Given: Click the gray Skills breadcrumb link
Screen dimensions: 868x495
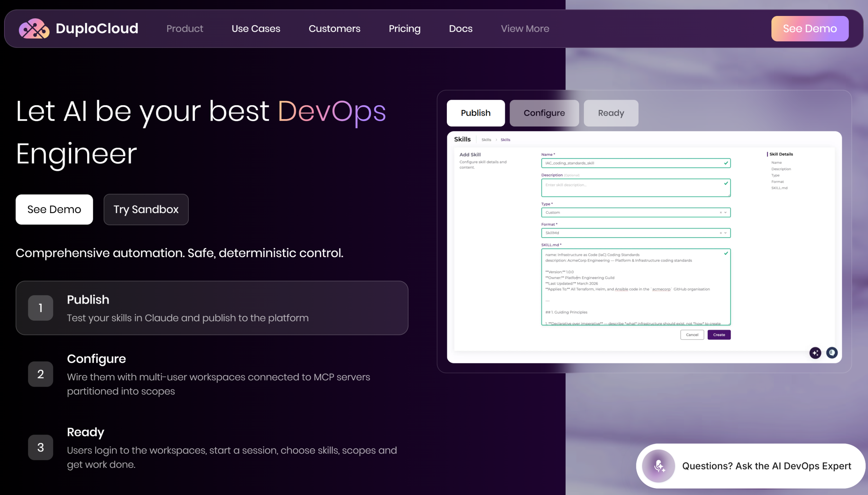Looking at the screenshot, I should (x=486, y=140).
